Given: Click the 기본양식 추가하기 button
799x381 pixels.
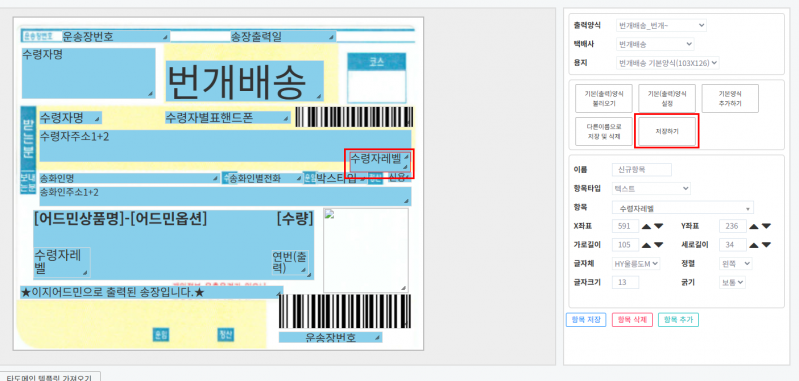Looking at the screenshot, I should click(730, 98).
